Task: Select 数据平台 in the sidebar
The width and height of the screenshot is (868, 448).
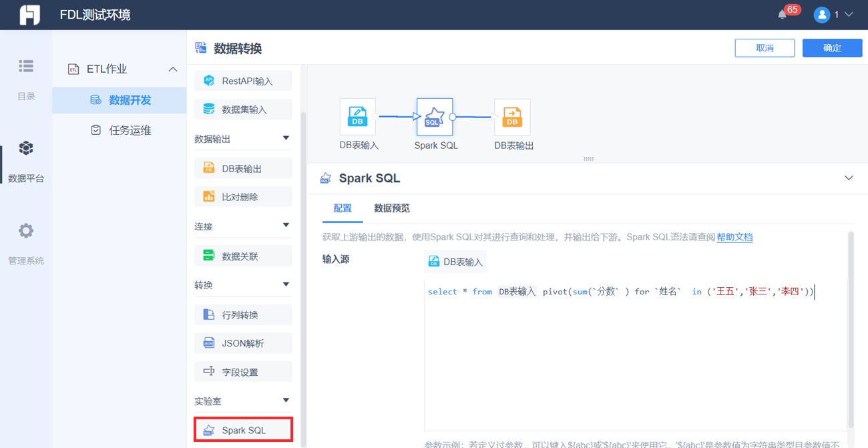Action: [26, 160]
